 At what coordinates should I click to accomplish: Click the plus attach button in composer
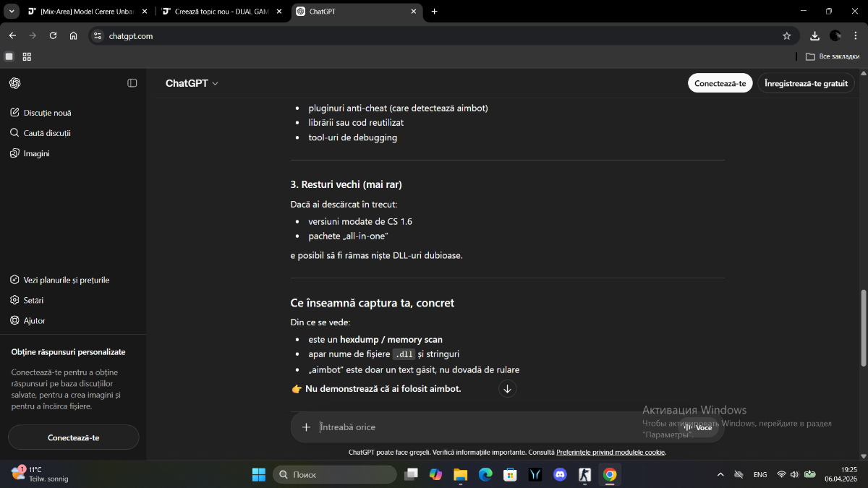306,427
